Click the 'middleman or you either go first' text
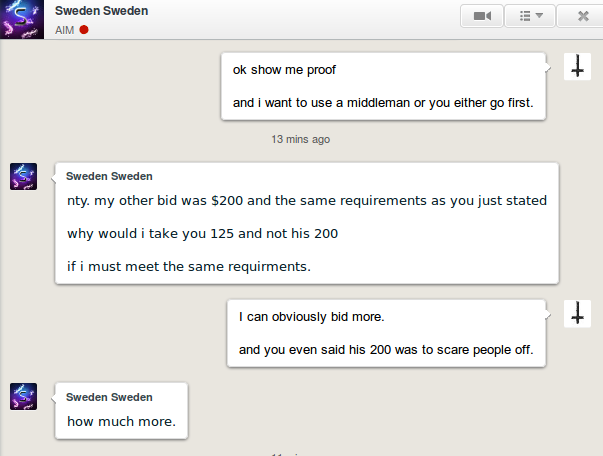This screenshot has height=456, width=603. (440, 103)
